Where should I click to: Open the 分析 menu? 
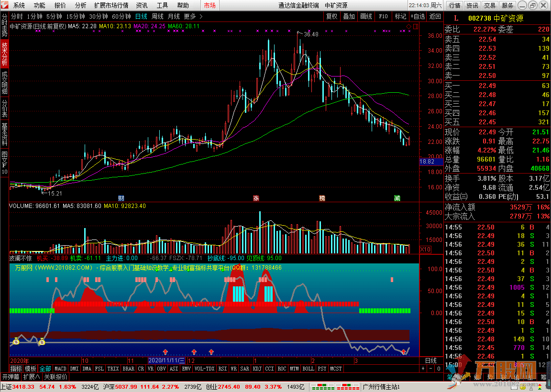(x=80, y=5)
